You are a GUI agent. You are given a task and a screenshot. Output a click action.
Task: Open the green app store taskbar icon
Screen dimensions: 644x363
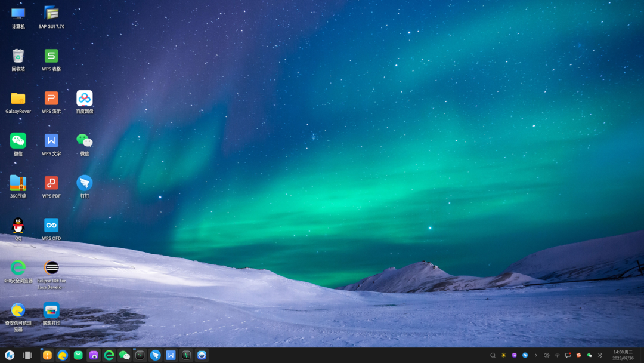click(x=78, y=355)
